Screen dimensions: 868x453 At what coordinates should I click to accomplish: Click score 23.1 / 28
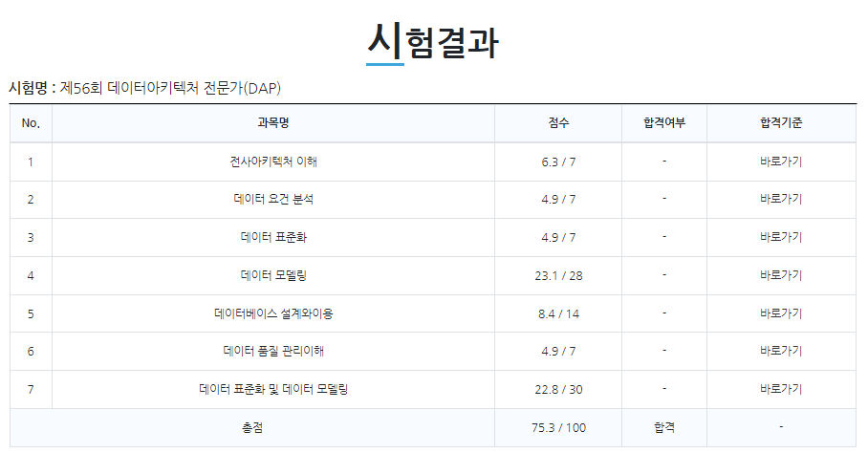tap(558, 275)
